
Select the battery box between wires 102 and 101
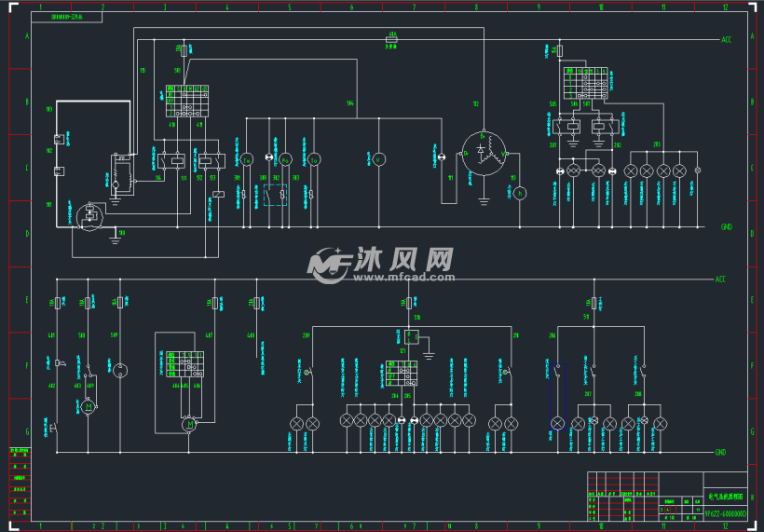59,171
